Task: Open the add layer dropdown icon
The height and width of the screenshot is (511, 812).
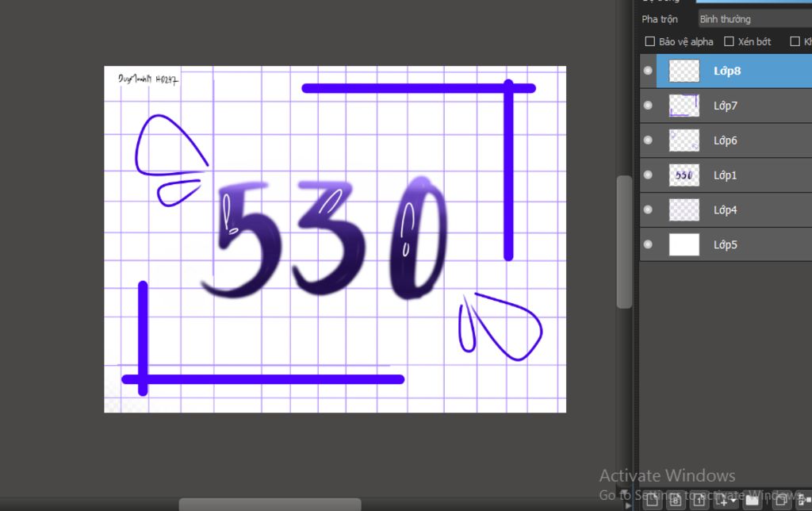Action: coord(726,500)
